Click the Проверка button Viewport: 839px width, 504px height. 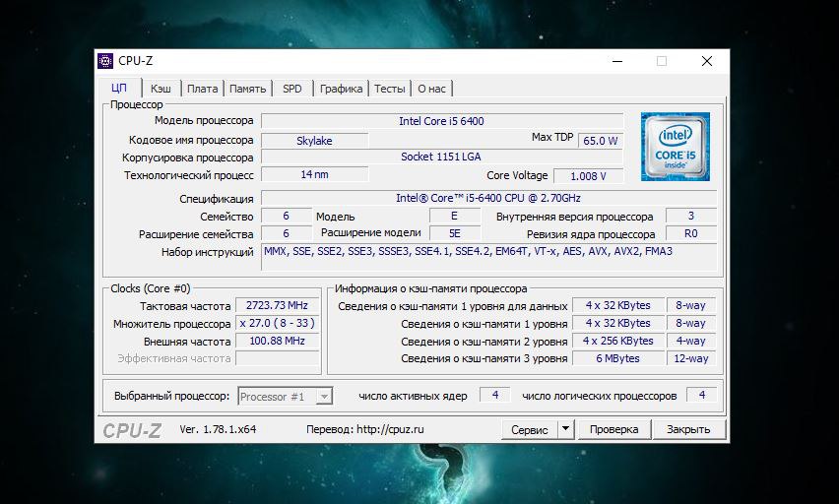(614, 429)
